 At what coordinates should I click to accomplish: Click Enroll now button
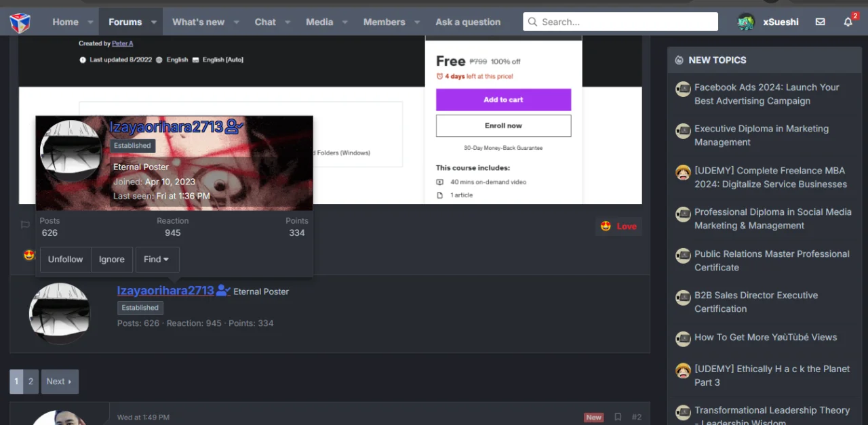click(x=503, y=125)
